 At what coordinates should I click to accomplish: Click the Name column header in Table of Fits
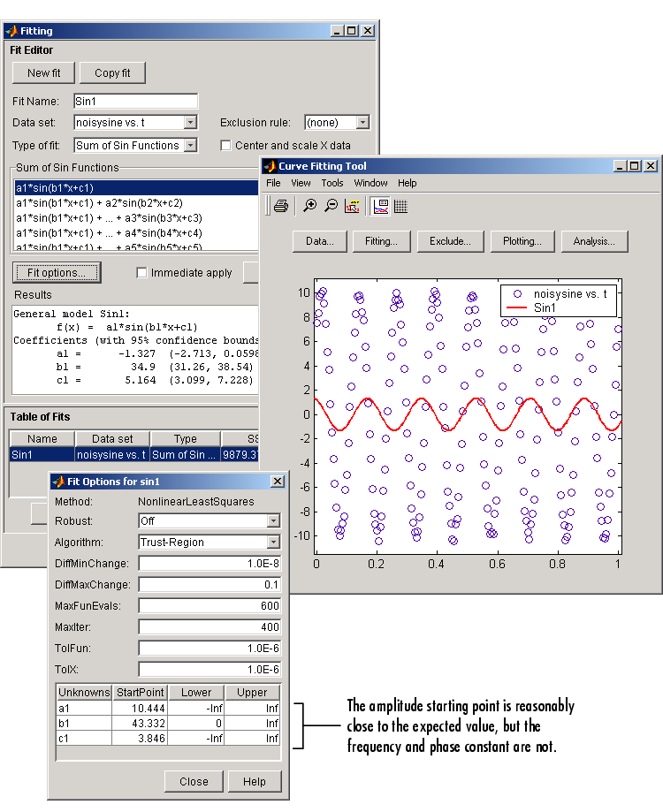[x=42, y=438]
